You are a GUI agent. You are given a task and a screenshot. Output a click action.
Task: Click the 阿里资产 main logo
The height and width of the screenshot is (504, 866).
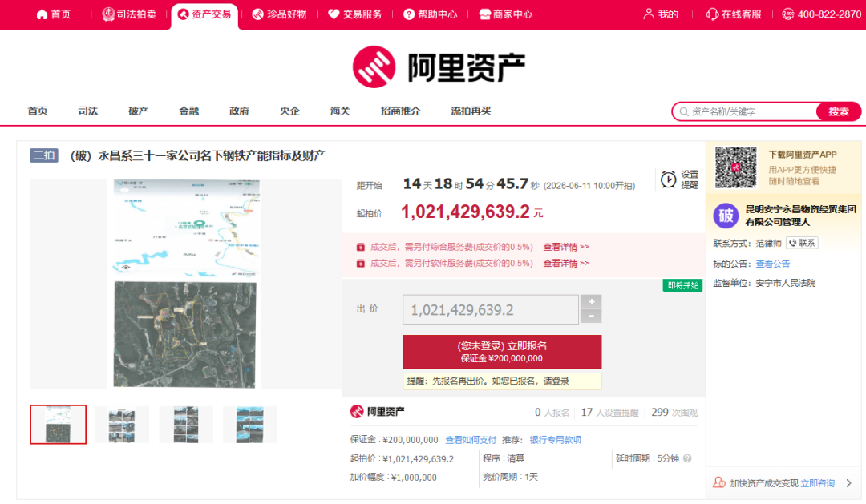[439, 67]
